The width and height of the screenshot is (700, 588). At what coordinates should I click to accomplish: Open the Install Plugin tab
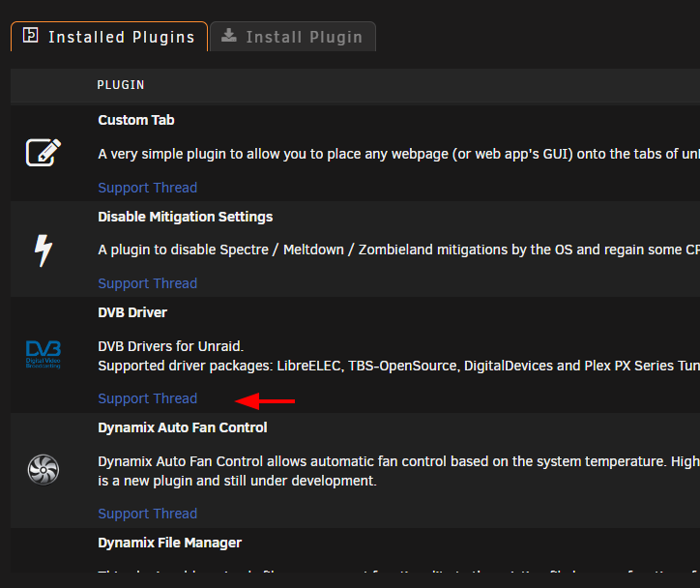click(x=293, y=37)
